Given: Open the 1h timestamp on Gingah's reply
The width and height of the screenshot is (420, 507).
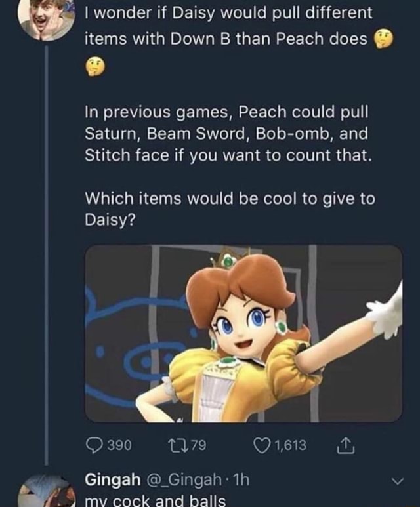Looking at the screenshot, I should [x=239, y=481].
